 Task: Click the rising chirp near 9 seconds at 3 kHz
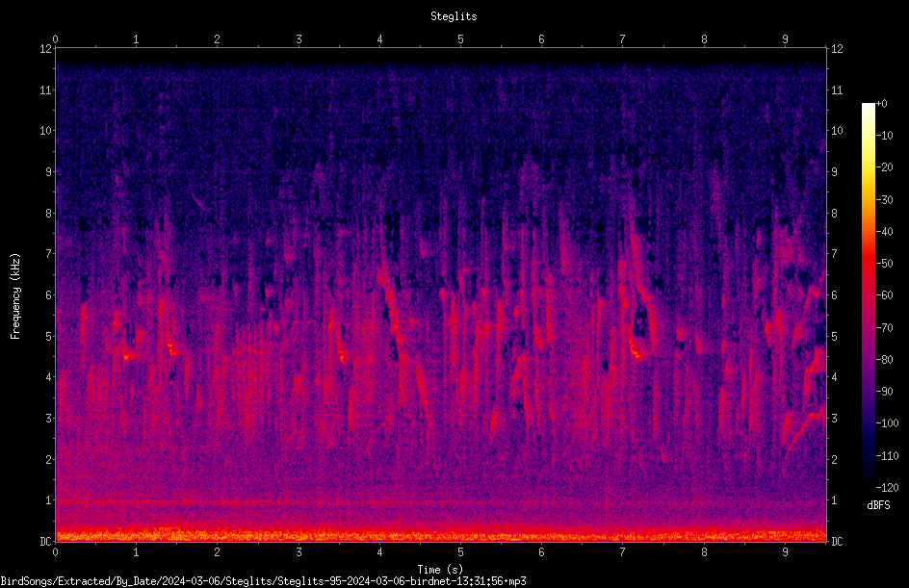point(805,428)
